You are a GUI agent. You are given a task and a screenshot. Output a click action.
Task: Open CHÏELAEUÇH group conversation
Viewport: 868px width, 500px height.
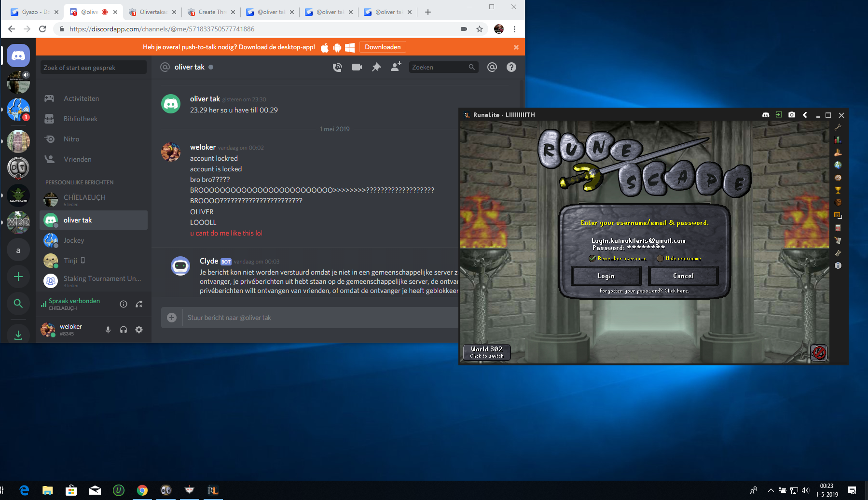tap(94, 199)
